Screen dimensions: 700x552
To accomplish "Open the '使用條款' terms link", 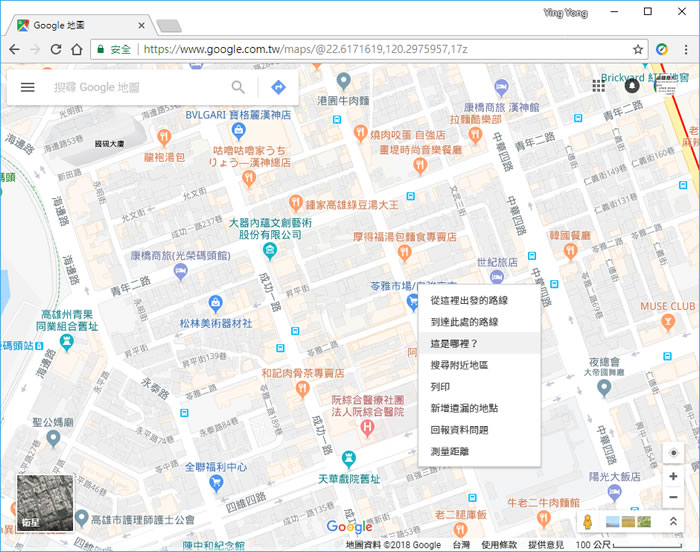I will [x=499, y=545].
